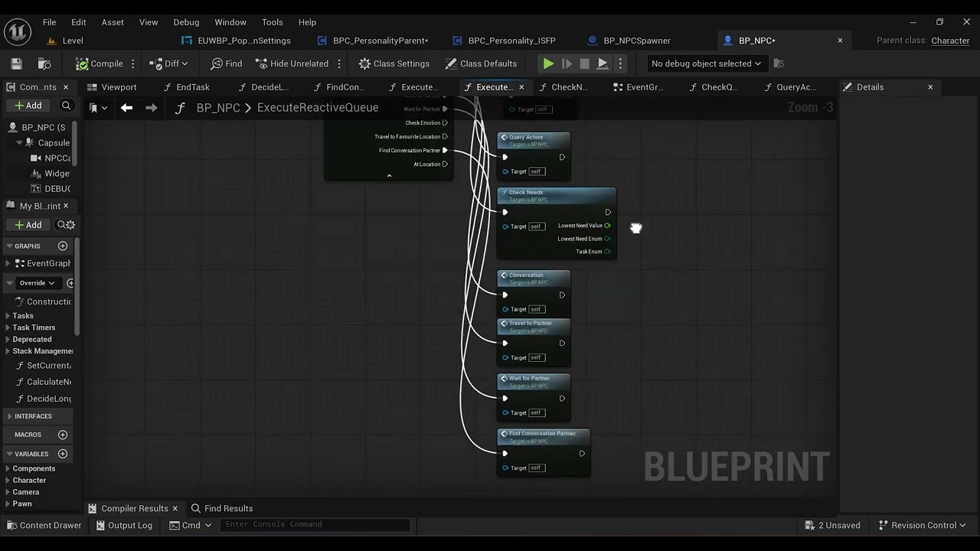Stop the play session

click(584, 64)
